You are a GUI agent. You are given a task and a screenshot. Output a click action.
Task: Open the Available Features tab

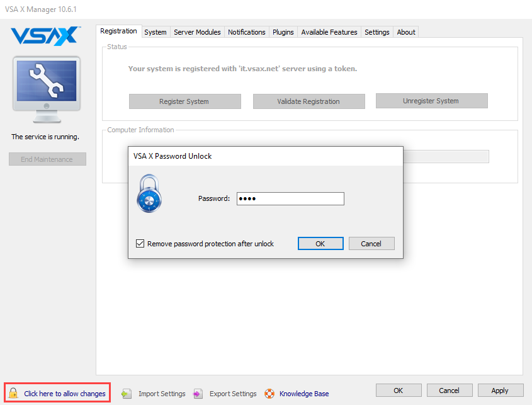pyautogui.click(x=329, y=32)
